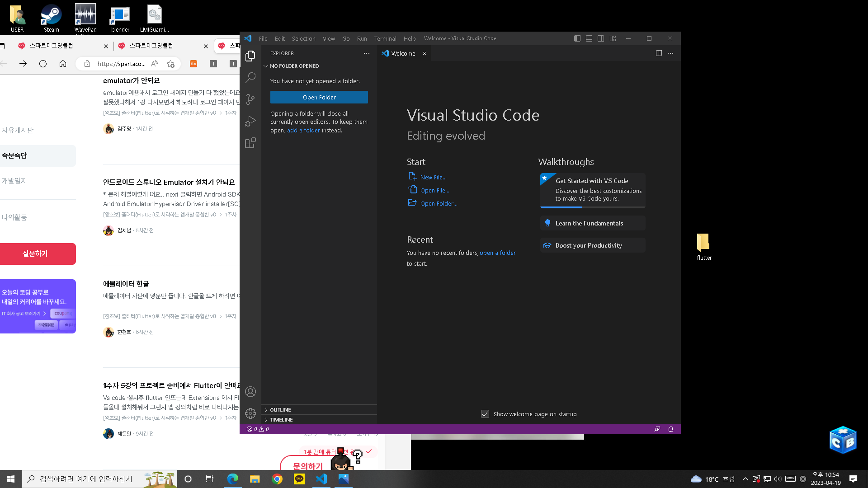The width and height of the screenshot is (868, 488).
Task: Toggle Show welcome page on startup checkbox
Action: pos(485,414)
